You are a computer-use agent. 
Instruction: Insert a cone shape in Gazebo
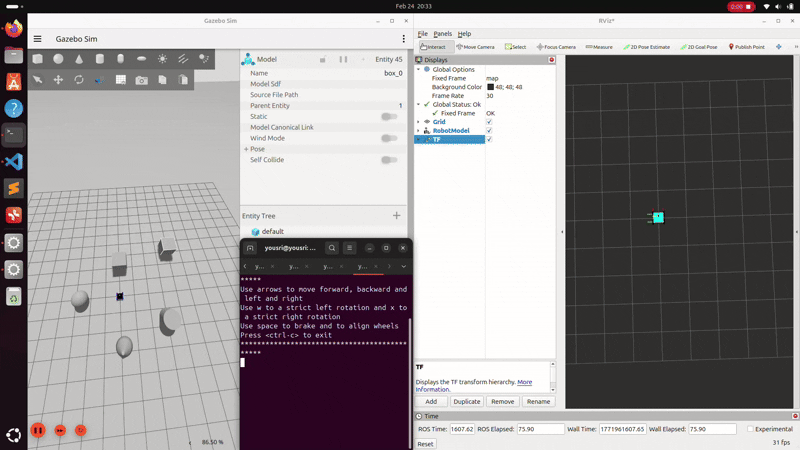point(79,59)
